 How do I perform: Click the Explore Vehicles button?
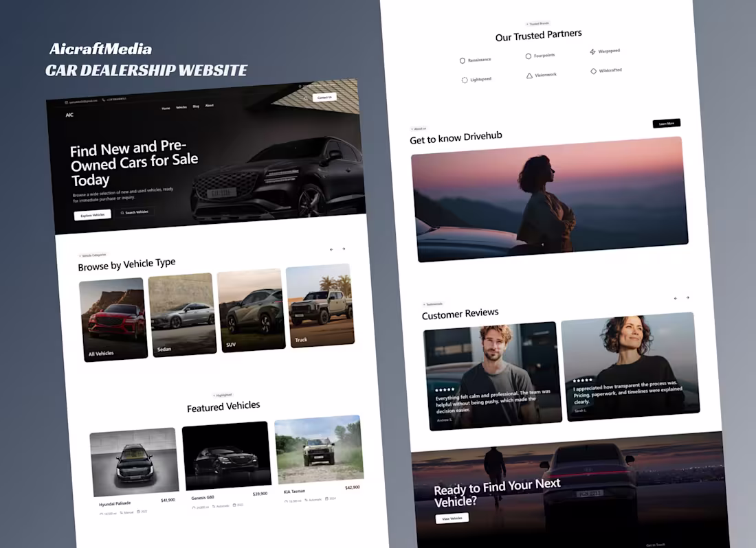point(93,215)
